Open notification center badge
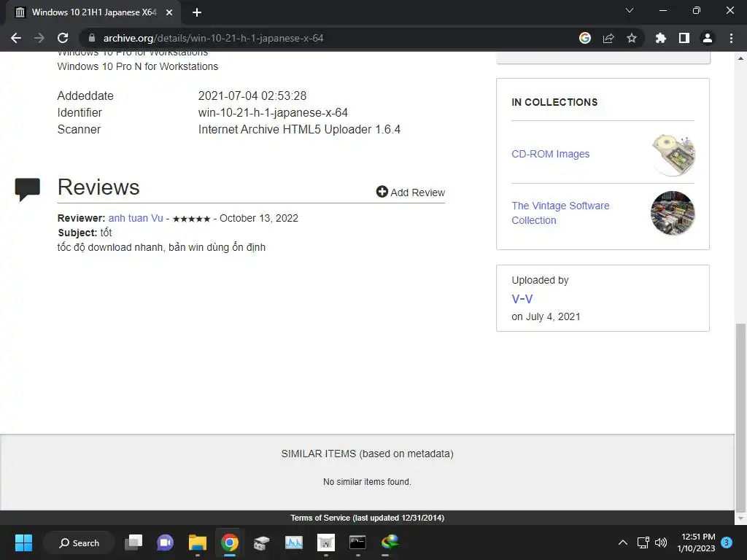 727,542
